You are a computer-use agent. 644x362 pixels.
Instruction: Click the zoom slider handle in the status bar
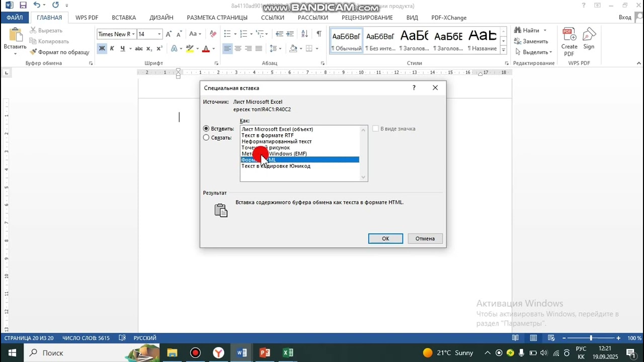tap(591, 338)
